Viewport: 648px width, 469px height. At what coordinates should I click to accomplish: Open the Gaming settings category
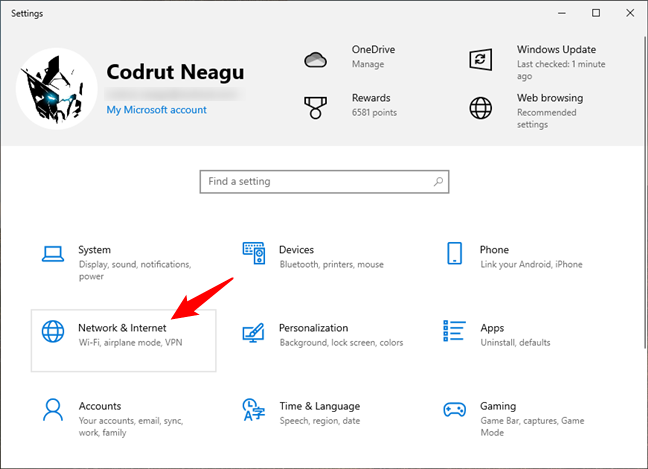(525, 419)
